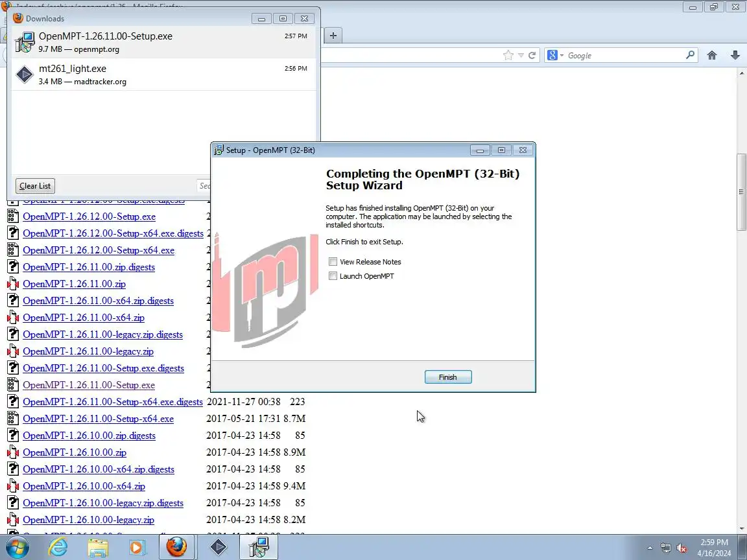Download OpenMPT-1.26.11.00-legacy.zip link
747x560 pixels.
pos(88,351)
